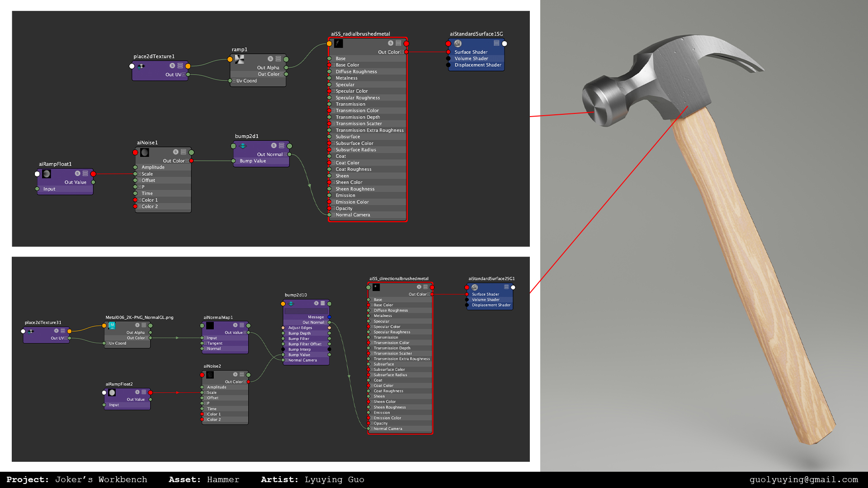Viewport: 868px width, 488px height.
Task: Select the Bump Value attribute on bump2d1
Action: pos(253,161)
